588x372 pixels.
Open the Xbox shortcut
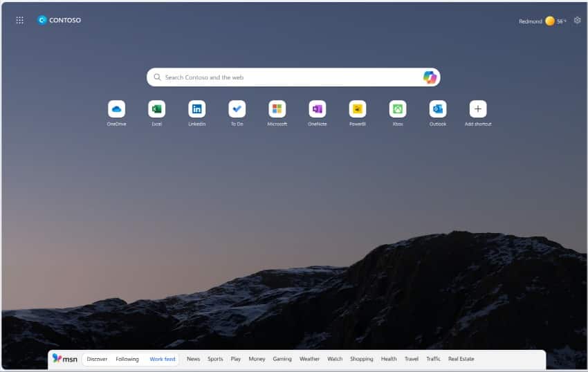(x=398, y=109)
